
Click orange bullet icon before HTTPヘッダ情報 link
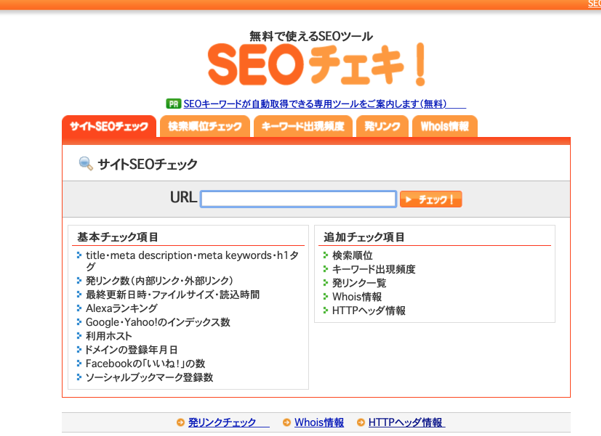click(361, 423)
